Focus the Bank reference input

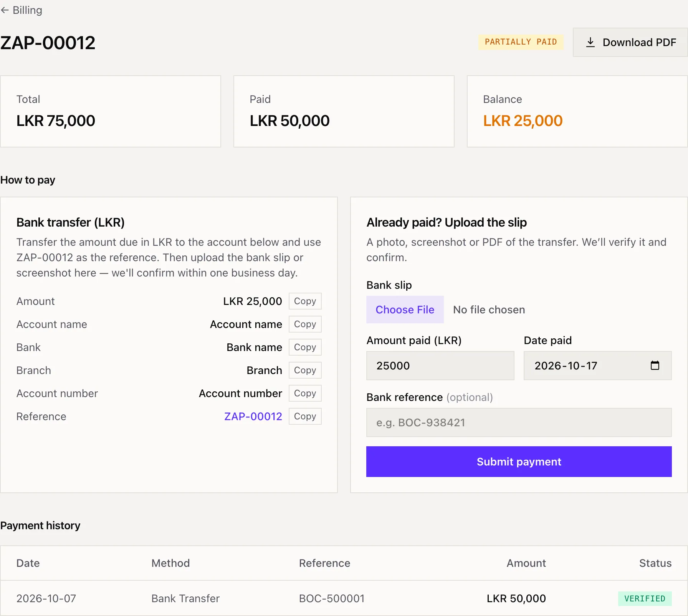519,422
